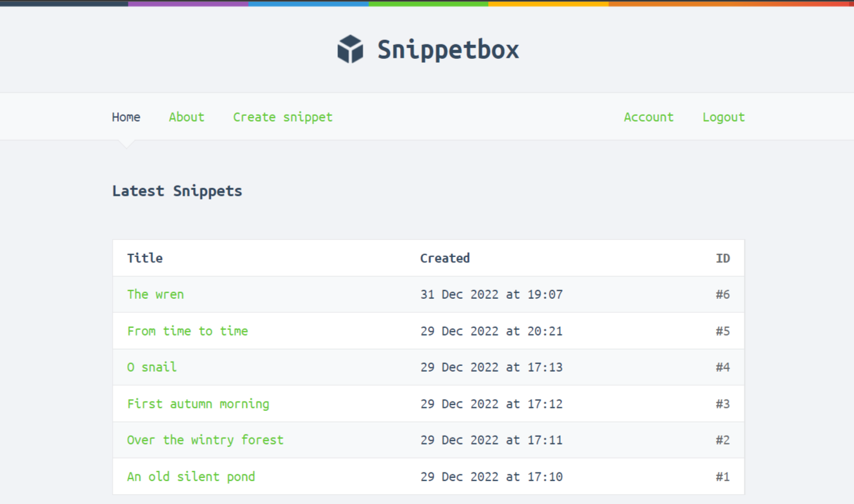Click the 31 Dec 2022 at 19:07 date
Viewport: 854px width, 504px height.
[491, 294]
